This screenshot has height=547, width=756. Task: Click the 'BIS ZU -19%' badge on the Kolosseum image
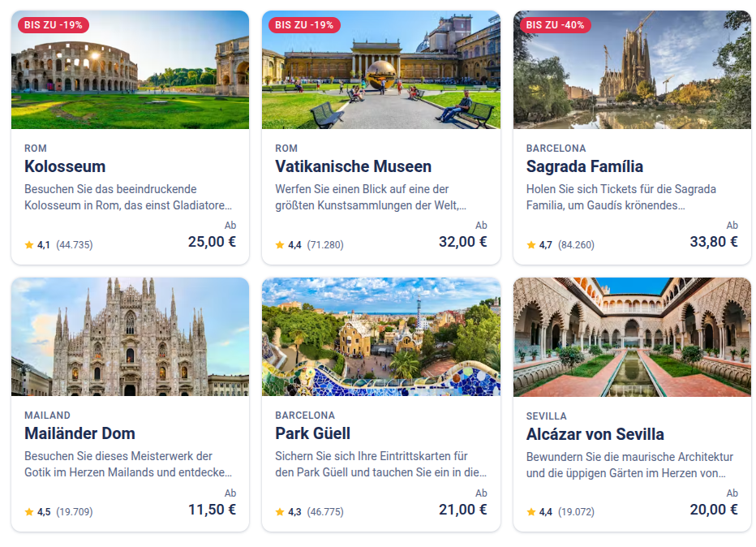pos(55,25)
